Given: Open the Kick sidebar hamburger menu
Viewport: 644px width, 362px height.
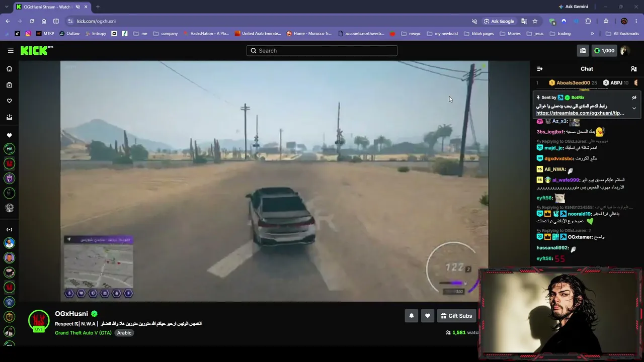Looking at the screenshot, I should pos(11,50).
